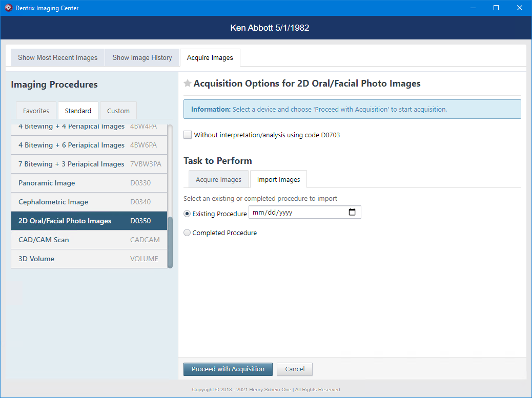Select the CAD/CAM Scan procedure
Image resolution: width=532 pixels, height=398 pixels.
[x=89, y=240]
